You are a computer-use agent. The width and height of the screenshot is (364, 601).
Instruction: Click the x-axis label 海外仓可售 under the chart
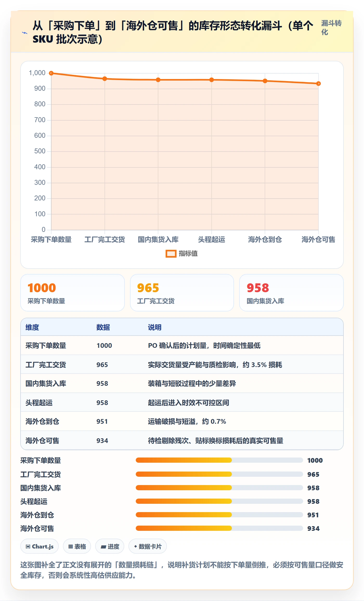point(318,239)
